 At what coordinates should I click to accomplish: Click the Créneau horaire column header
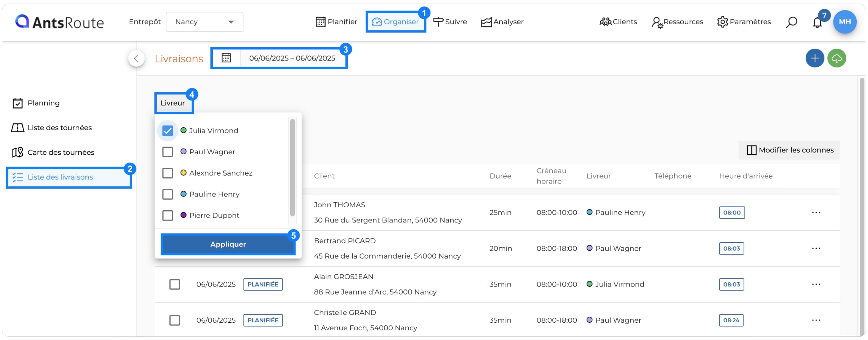coord(551,176)
